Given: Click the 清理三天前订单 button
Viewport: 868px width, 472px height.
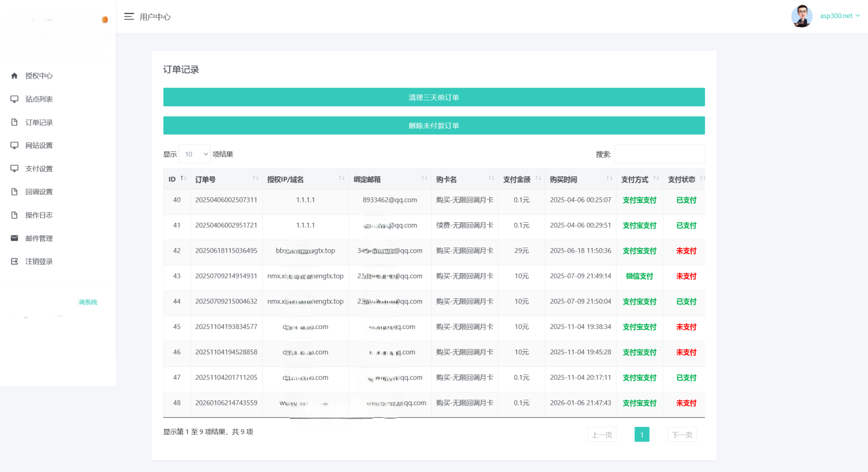Looking at the screenshot, I should [x=433, y=97].
